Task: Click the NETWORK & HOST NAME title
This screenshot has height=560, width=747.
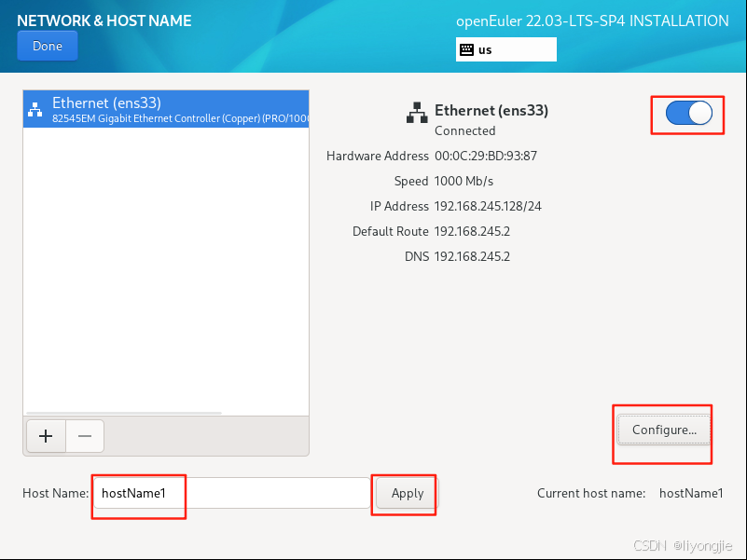Action: (104, 20)
